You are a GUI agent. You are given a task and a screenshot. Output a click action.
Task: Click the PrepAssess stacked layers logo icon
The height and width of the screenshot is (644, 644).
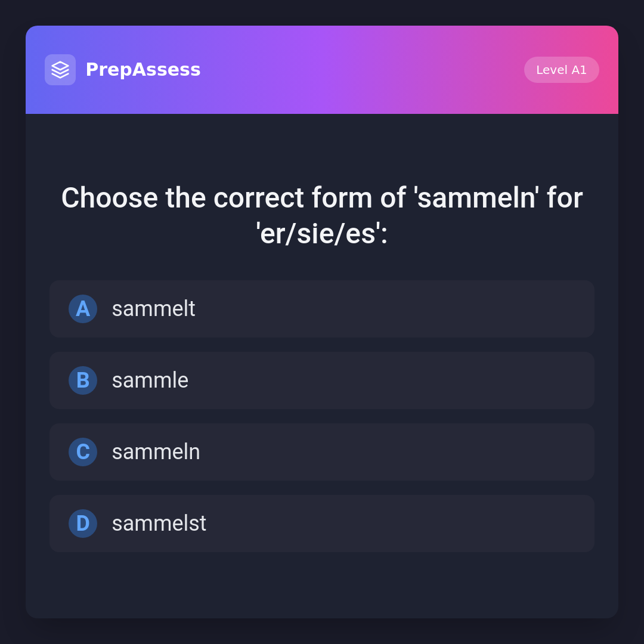tap(60, 70)
